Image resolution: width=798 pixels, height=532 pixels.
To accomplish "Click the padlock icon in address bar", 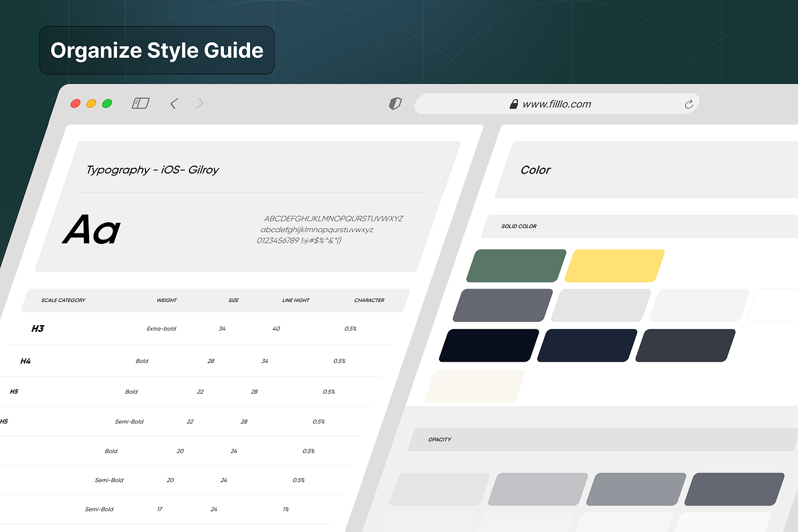I will [x=513, y=104].
